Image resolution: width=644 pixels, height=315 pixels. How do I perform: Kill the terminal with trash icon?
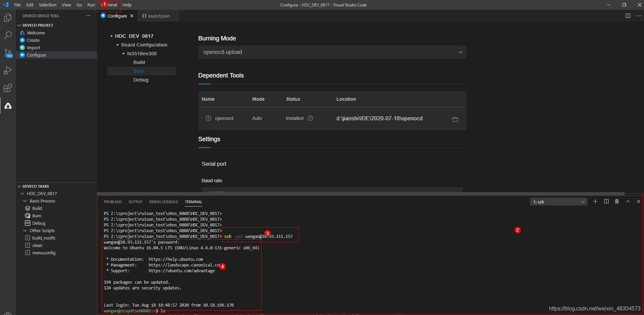617,201
